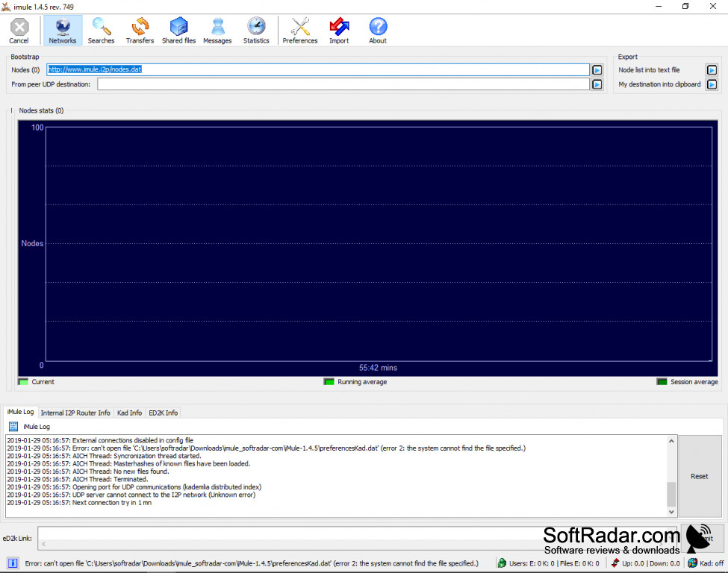Click the Up/Down speed icon
Viewport: 728px width, 573px height.
[615, 563]
